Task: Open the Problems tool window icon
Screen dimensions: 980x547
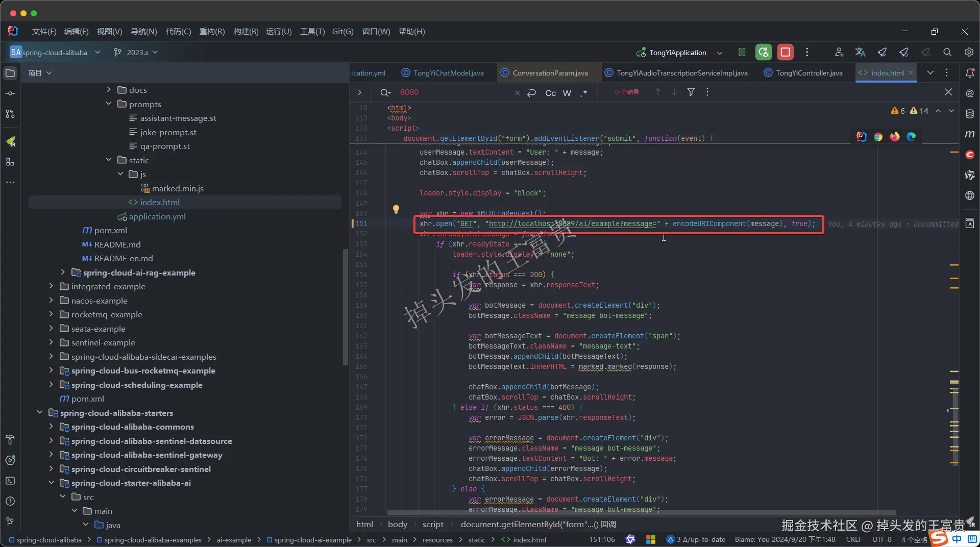Action: pos(10,501)
